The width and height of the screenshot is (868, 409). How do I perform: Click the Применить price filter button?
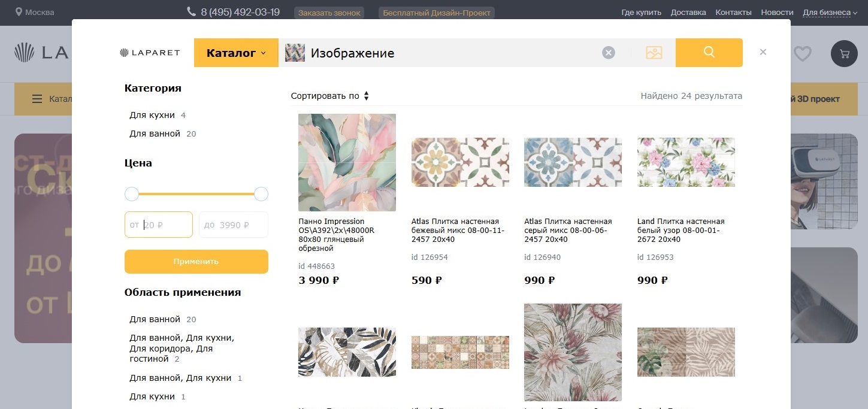(x=196, y=262)
